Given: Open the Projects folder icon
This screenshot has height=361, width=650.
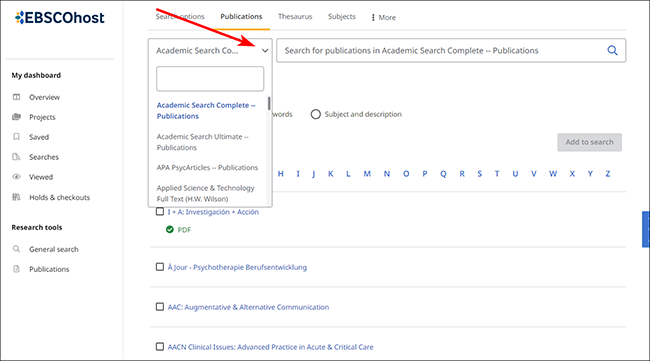Looking at the screenshot, I should point(16,117).
